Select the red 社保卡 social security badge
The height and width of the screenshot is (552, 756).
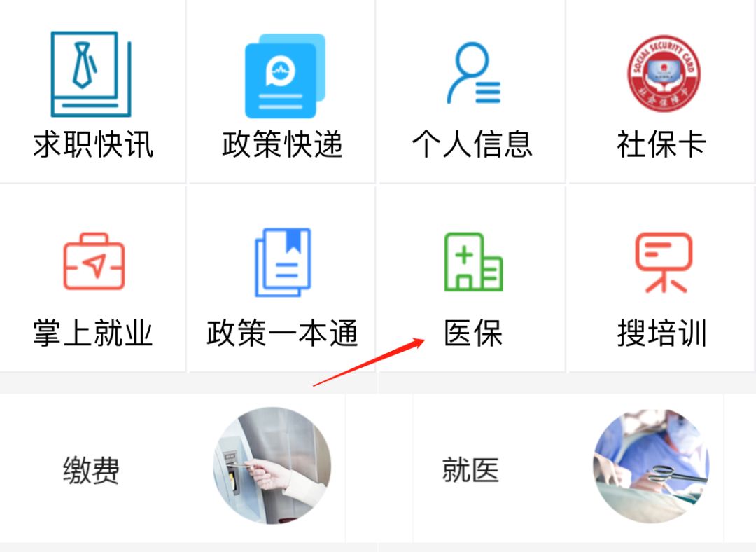click(x=664, y=74)
